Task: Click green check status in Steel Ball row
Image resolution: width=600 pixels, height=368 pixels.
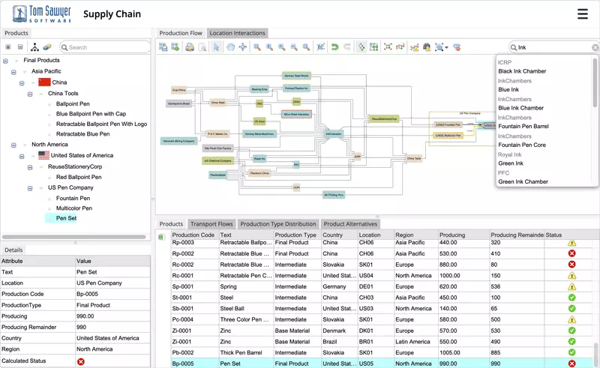Action: 572,308
